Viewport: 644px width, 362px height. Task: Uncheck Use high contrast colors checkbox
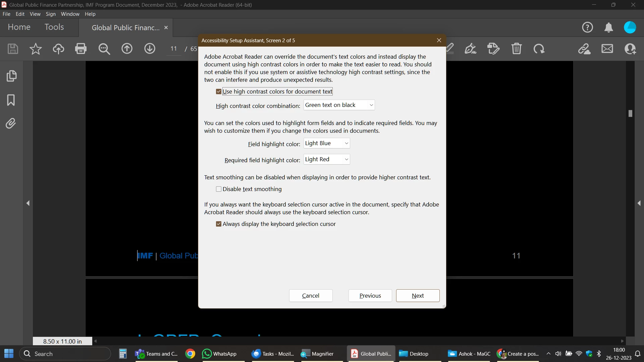pos(219,92)
